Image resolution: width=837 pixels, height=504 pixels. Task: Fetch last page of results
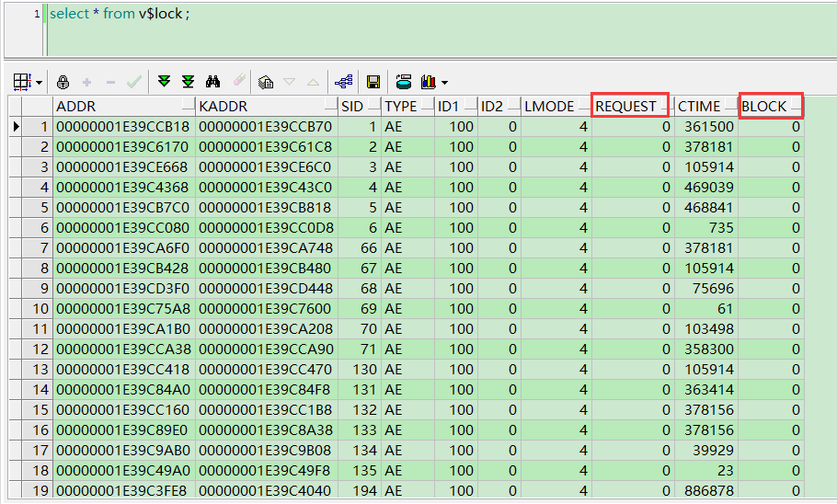point(189,82)
